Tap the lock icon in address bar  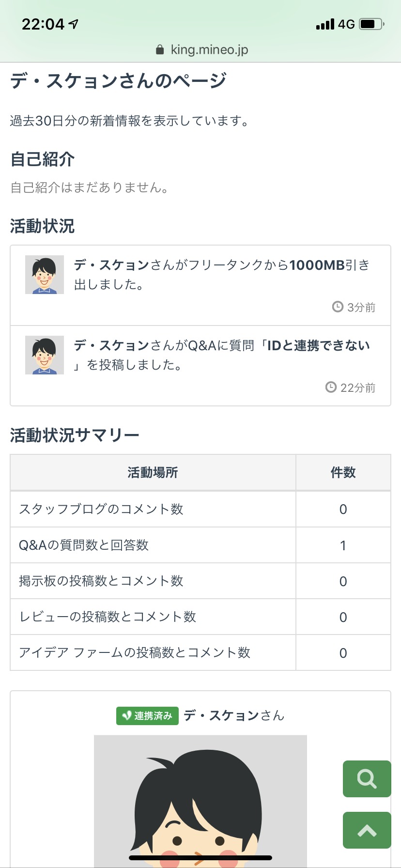point(160,50)
